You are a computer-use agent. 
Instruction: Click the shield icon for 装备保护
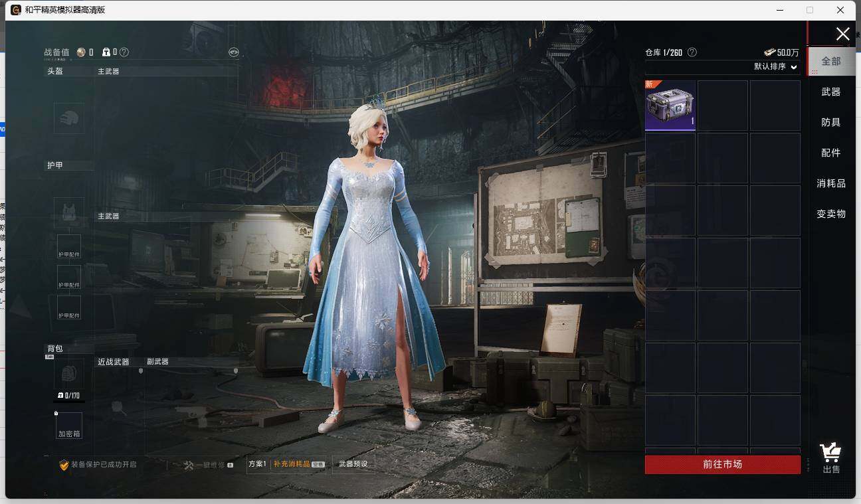(64, 465)
